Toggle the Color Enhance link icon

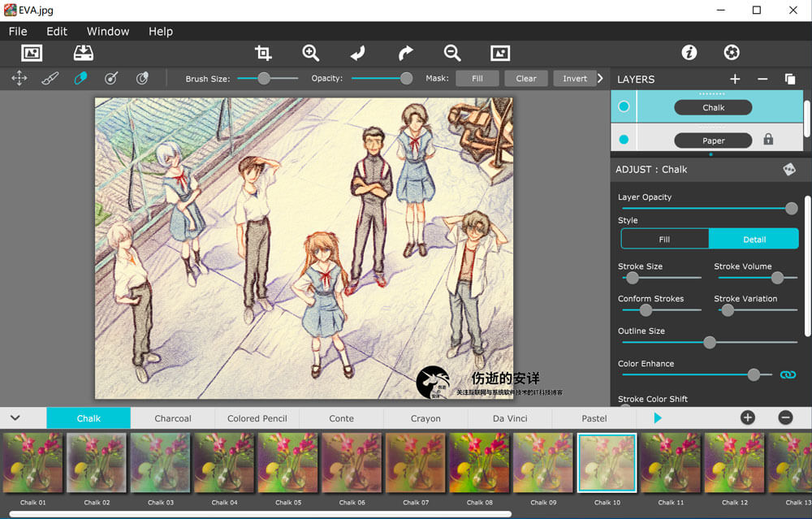[788, 374]
